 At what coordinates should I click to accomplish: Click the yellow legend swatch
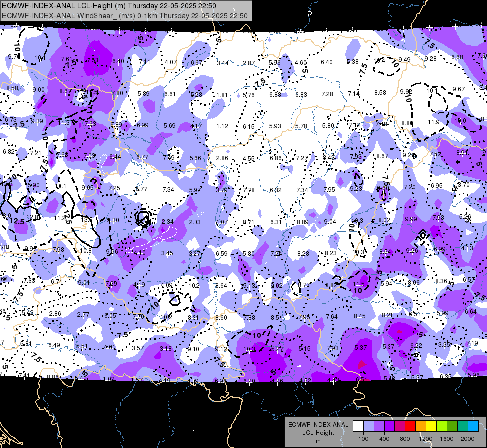pos(431,426)
